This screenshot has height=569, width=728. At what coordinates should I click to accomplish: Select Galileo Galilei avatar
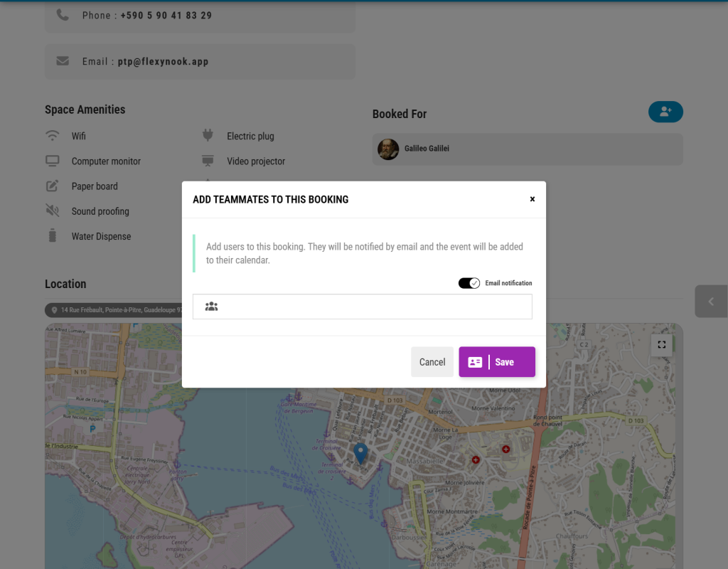388,149
